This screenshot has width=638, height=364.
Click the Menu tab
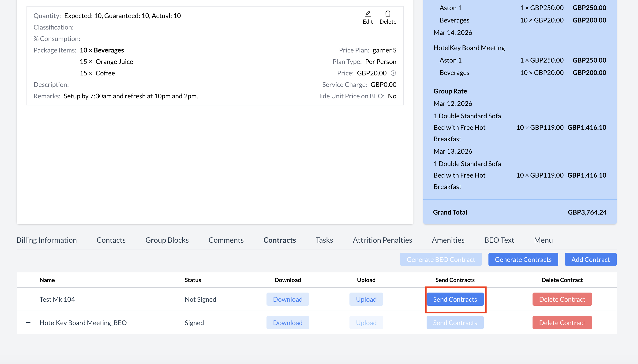pos(543,240)
